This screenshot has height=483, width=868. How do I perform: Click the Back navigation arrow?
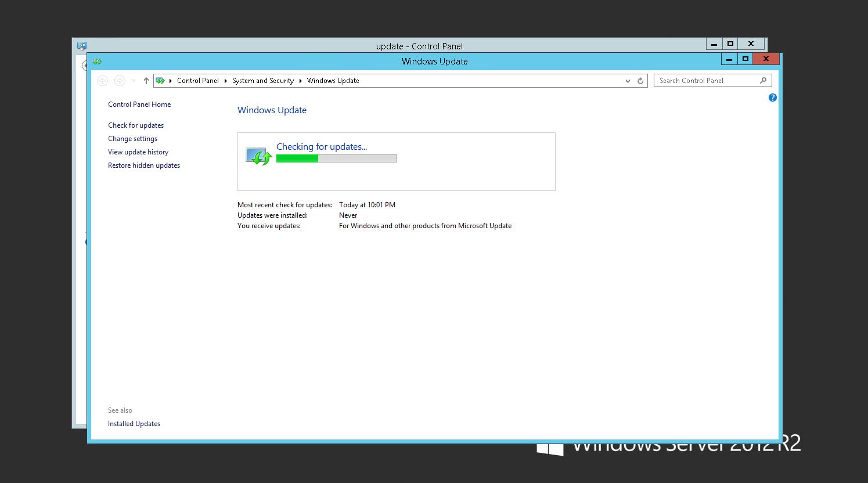[x=103, y=81]
